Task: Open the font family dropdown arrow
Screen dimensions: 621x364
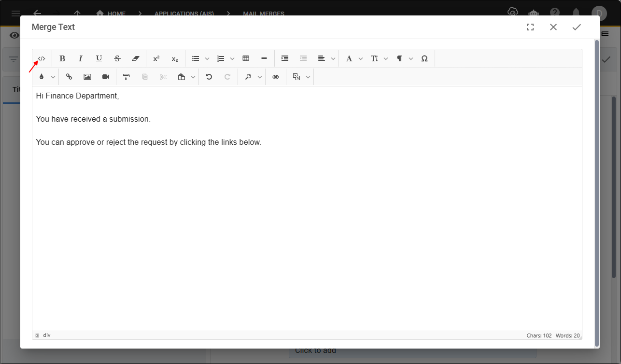Action: click(361, 58)
